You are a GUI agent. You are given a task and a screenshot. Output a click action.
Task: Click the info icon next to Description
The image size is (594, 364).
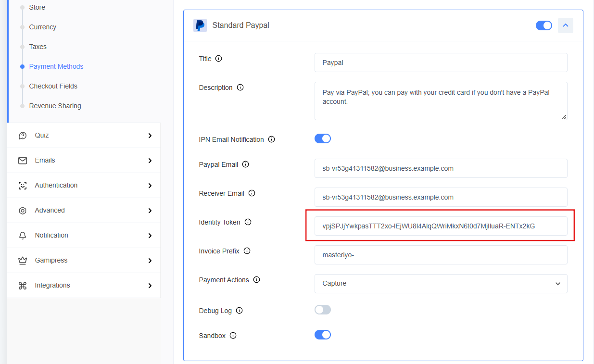click(x=240, y=88)
